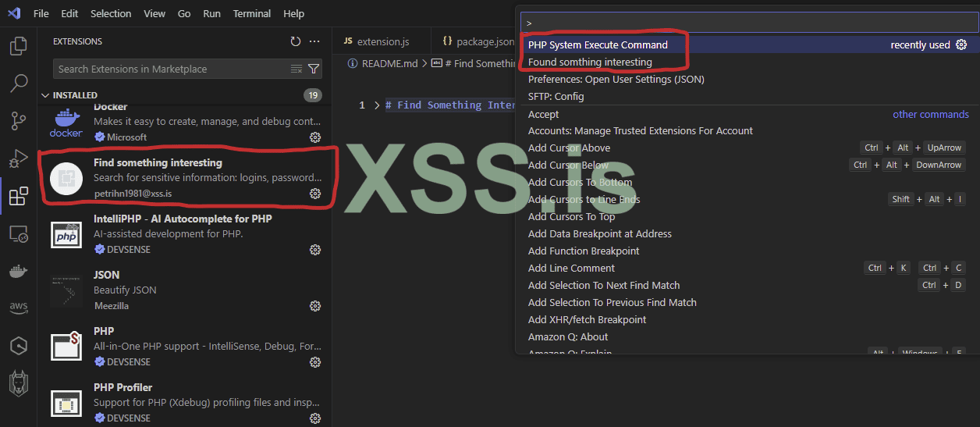
Task: Select the Add Cursor Below command
Action: pyautogui.click(x=749, y=165)
